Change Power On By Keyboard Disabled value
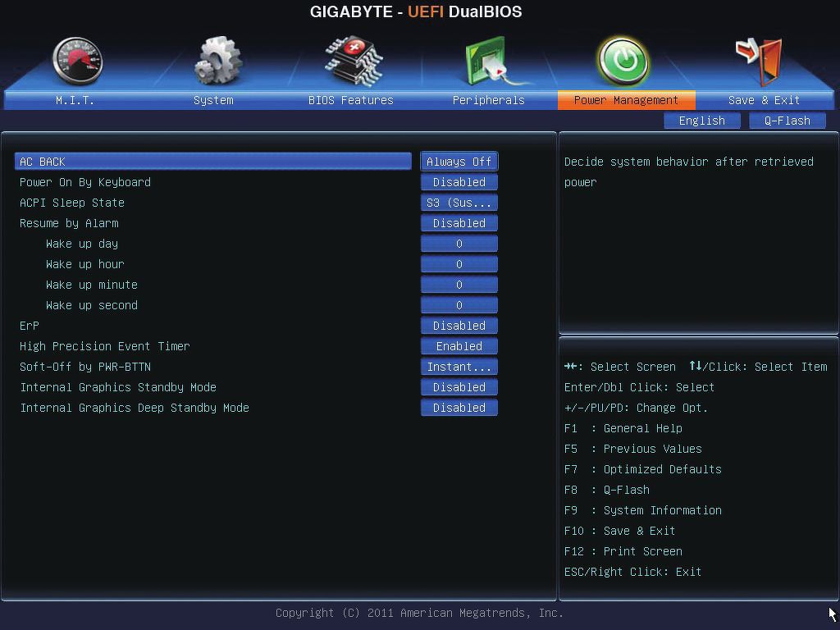This screenshot has height=630, width=840. 459,182
